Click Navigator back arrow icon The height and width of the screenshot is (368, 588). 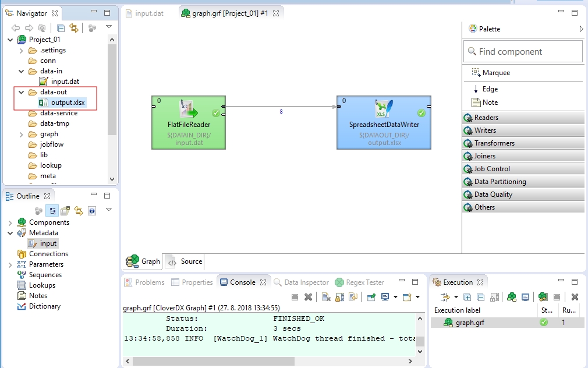15,28
